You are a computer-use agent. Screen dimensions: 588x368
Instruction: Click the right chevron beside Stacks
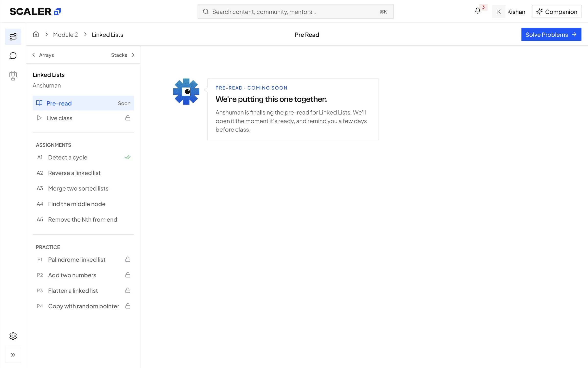tap(133, 55)
